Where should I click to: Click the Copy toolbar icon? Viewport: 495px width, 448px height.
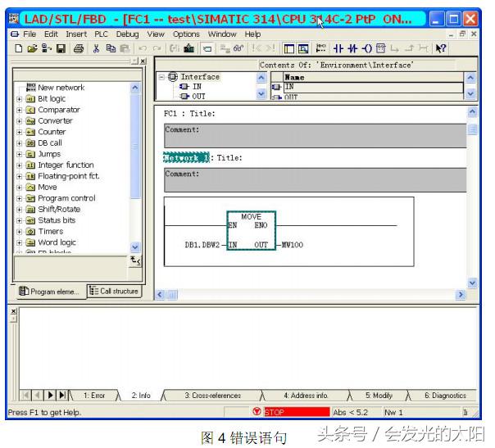point(111,48)
